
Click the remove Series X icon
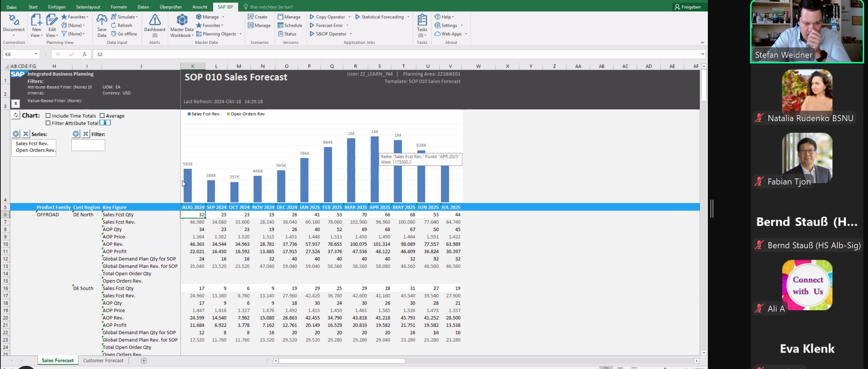click(x=26, y=134)
